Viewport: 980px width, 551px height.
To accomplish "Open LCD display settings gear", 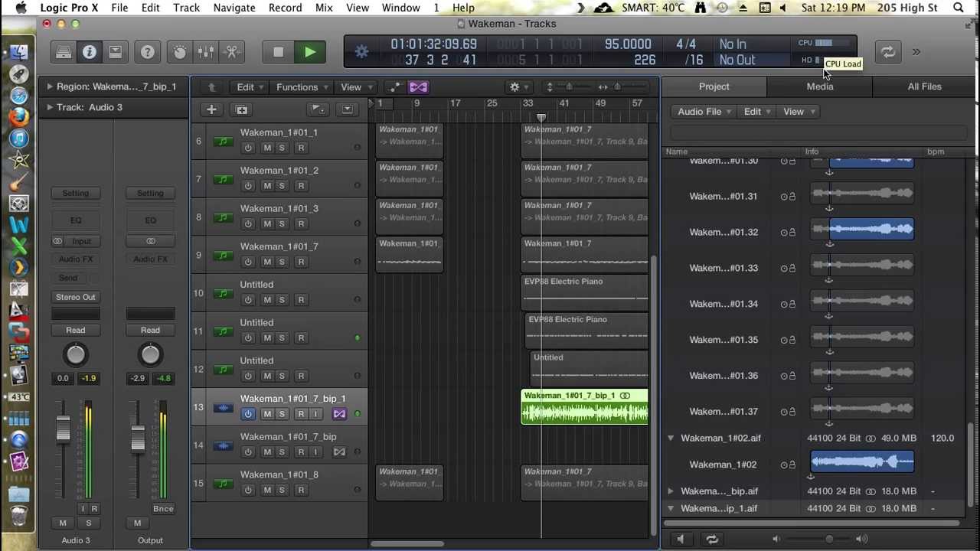I will tap(361, 52).
